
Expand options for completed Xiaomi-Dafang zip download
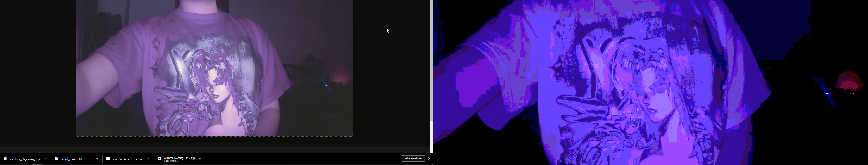pyautogui.click(x=149, y=159)
